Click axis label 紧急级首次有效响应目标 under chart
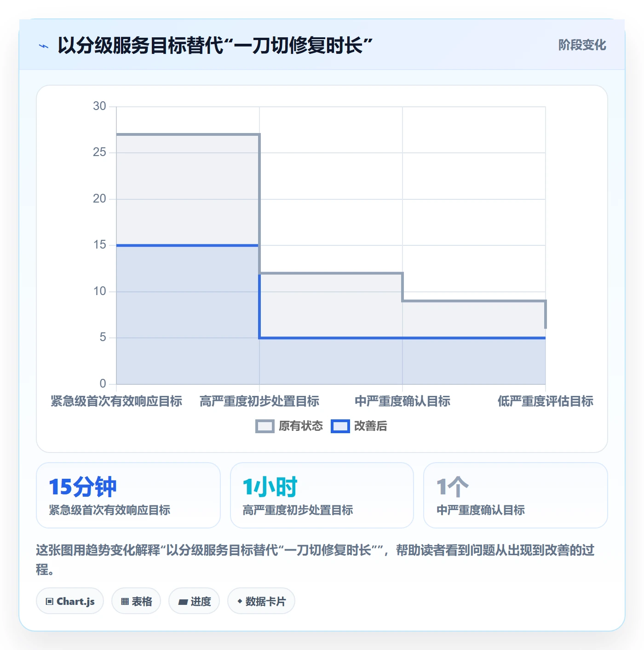 116,401
